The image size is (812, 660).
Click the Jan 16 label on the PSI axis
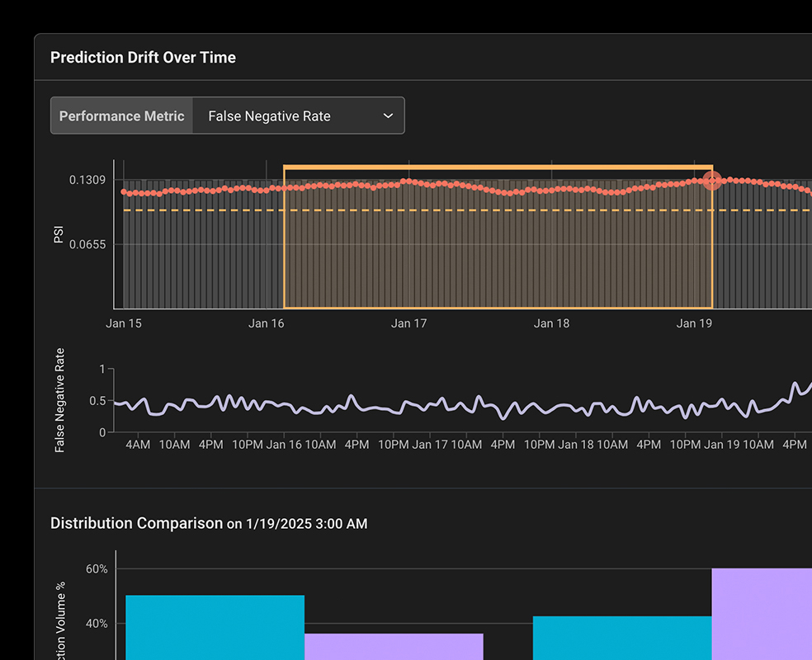point(266,323)
